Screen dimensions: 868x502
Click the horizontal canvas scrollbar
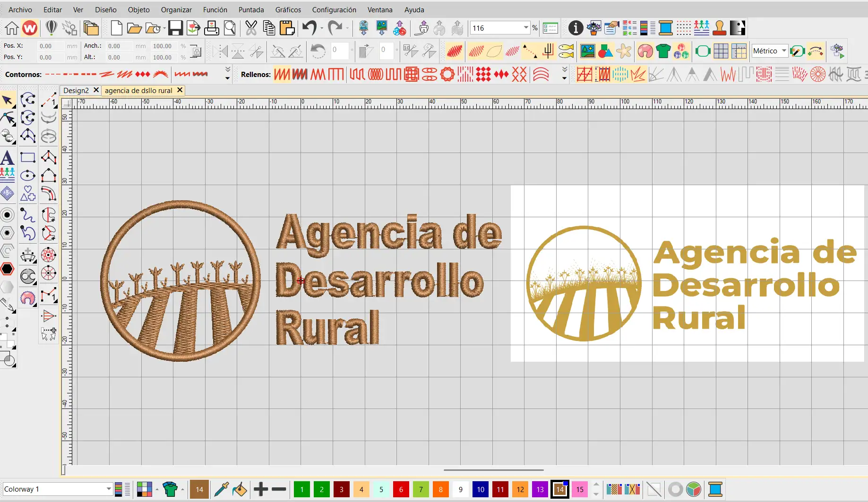(493, 470)
